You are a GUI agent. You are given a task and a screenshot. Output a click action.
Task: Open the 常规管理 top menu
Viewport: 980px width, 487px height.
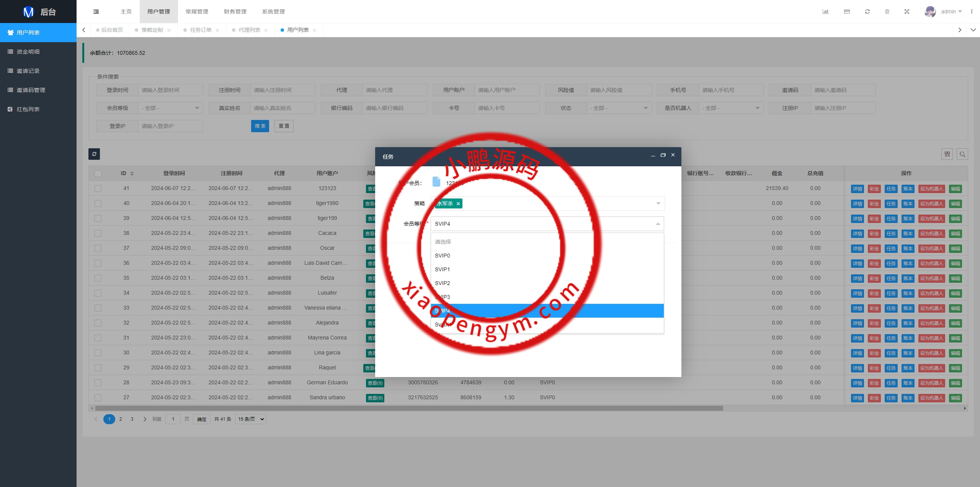tap(197, 11)
